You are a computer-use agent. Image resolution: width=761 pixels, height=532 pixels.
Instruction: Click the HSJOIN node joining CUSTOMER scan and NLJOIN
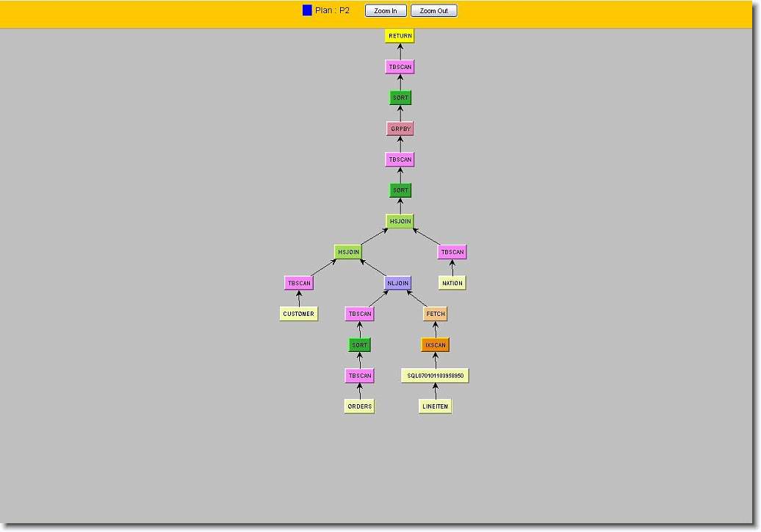(x=348, y=252)
